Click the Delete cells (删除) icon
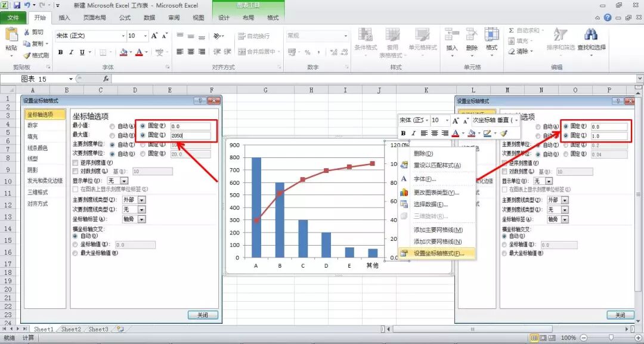Screen dimensions: 644x344 pyautogui.click(x=472, y=35)
